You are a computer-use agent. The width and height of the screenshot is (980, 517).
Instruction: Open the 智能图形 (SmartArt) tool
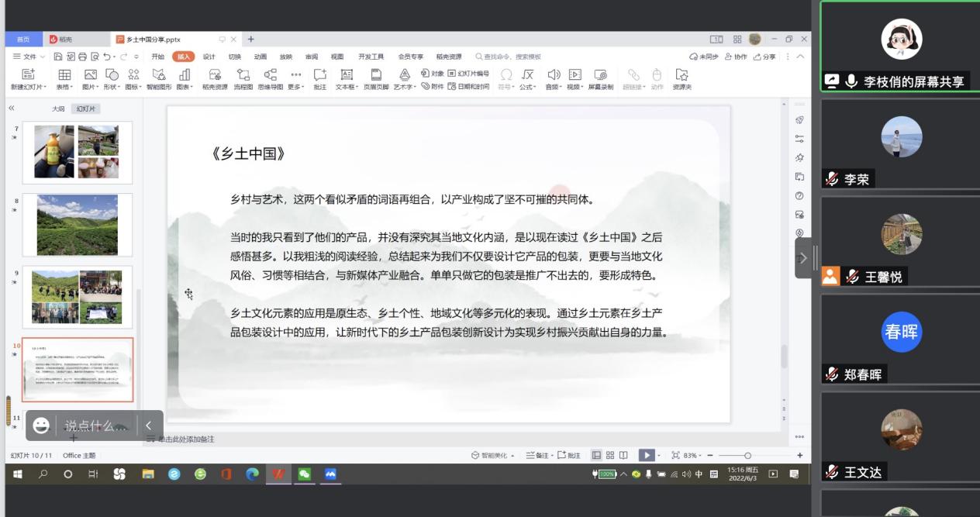coord(159,78)
